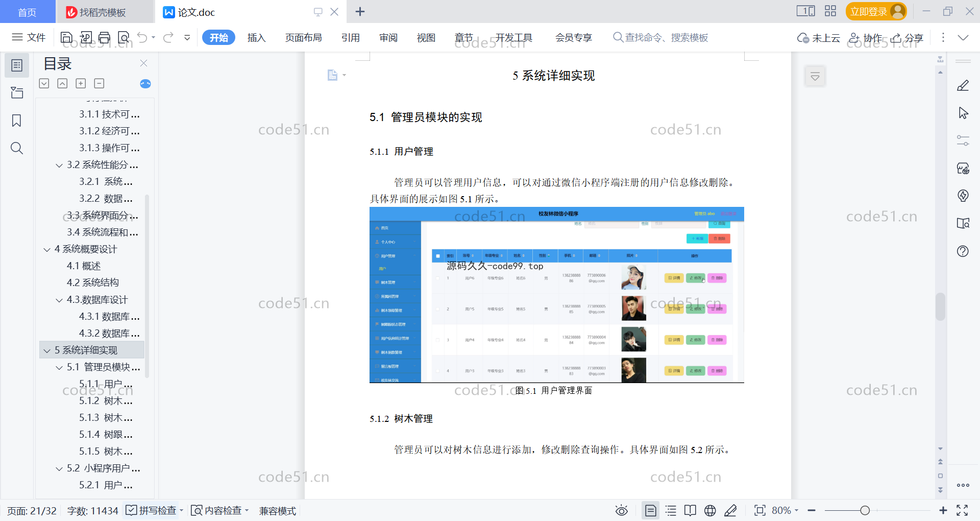The width and height of the screenshot is (980, 521).
Task: Click the promote heading level icon
Action: point(62,83)
